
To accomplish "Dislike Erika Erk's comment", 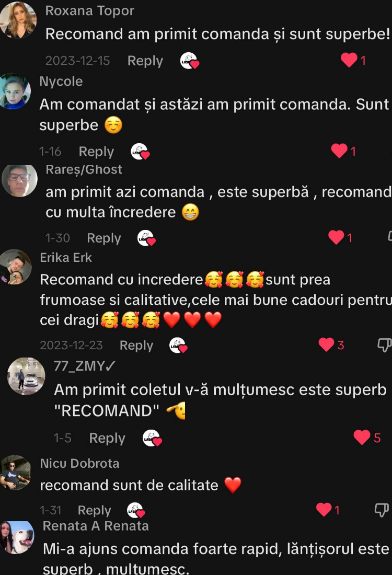I will pyautogui.click(x=384, y=345).
